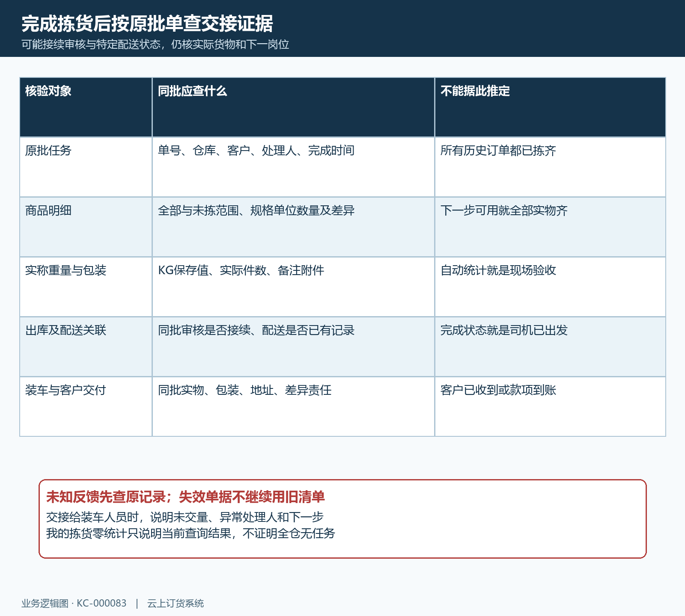Click the 装车与客户交付 cell
The image size is (685, 616).
click(x=86, y=406)
